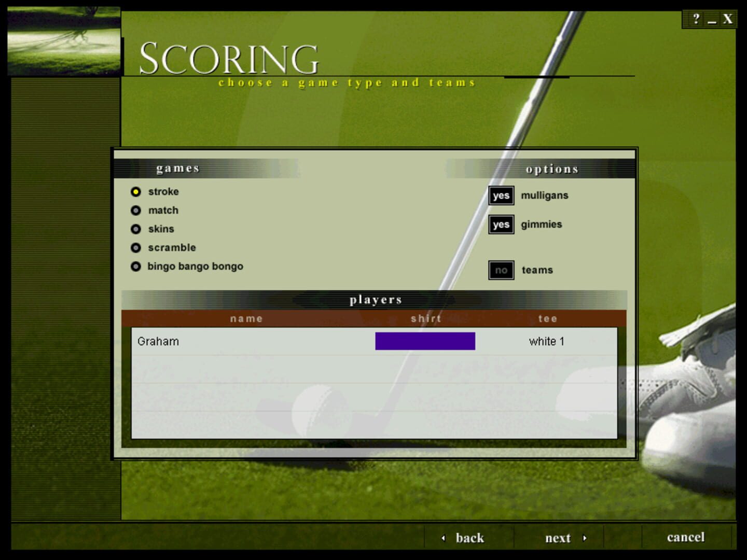This screenshot has width=747, height=560.
Task: Edit the player name Graham
Action: point(158,341)
